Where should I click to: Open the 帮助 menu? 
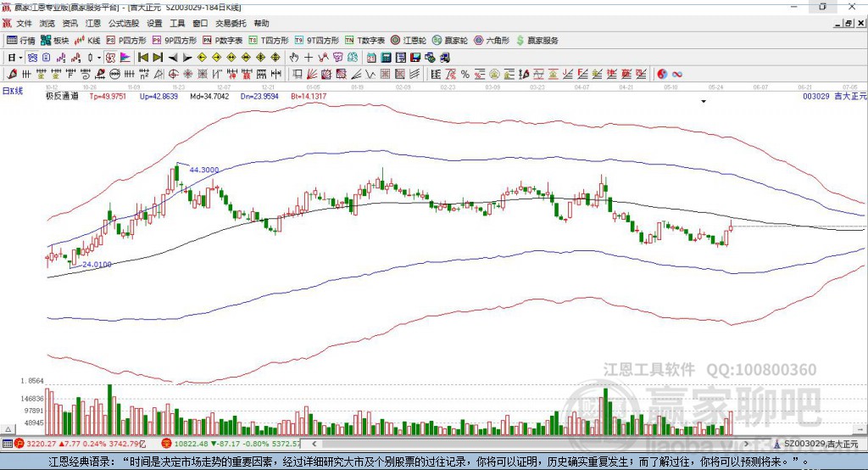tap(261, 23)
